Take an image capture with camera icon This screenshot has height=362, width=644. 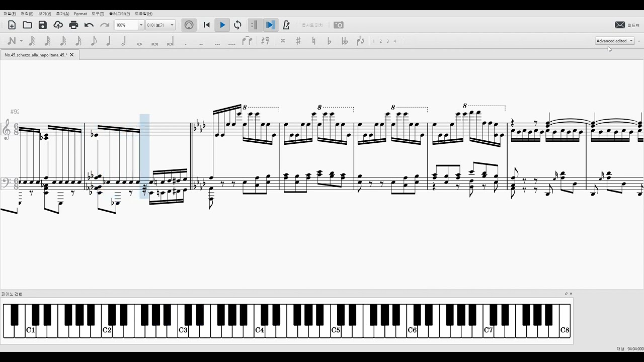(x=339, y=25)
